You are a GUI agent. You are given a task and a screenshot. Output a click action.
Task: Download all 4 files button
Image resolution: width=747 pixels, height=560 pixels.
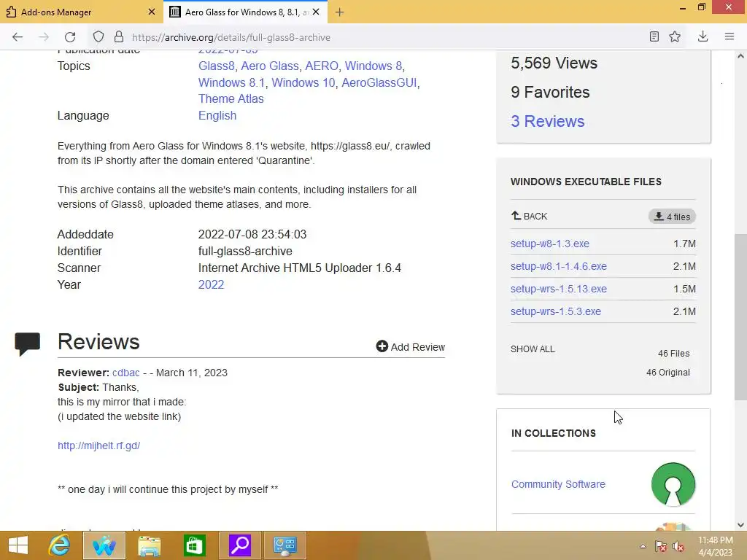pyautogui.click(x=672, y=217)
